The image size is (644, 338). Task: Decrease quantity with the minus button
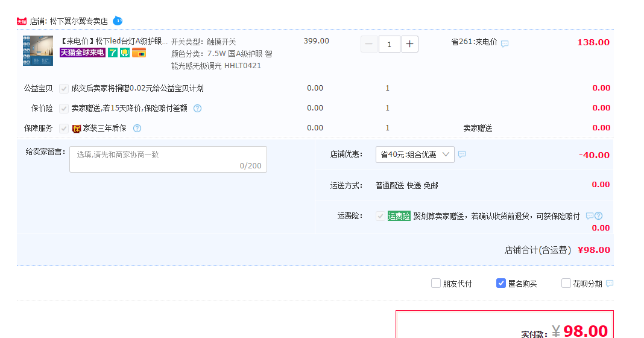[369, 44]
